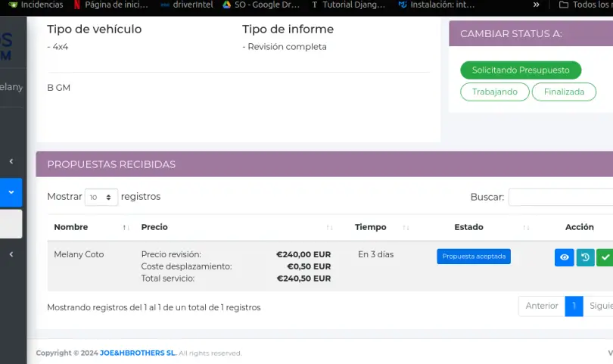Show more bookmarks with double chevron

click(536, 5)
